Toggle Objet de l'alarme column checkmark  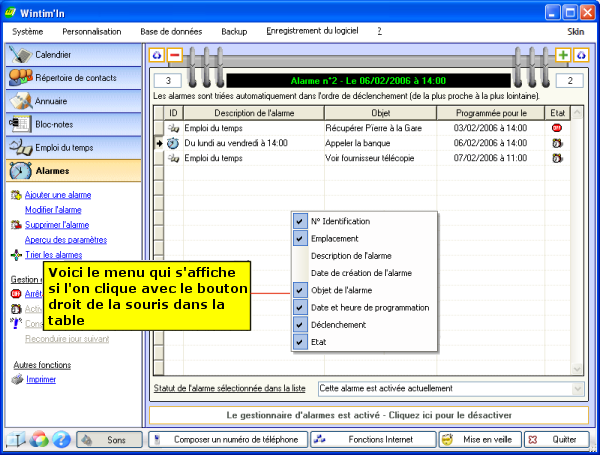click(300, 290)
